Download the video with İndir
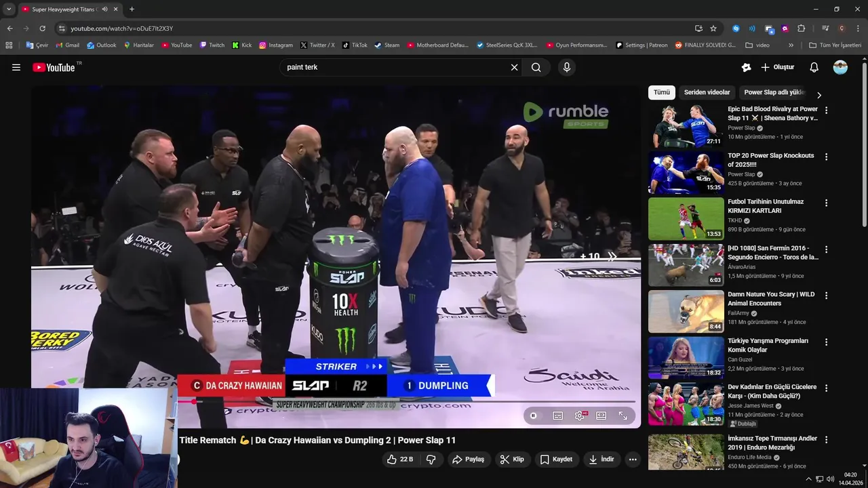 point(601,460)
